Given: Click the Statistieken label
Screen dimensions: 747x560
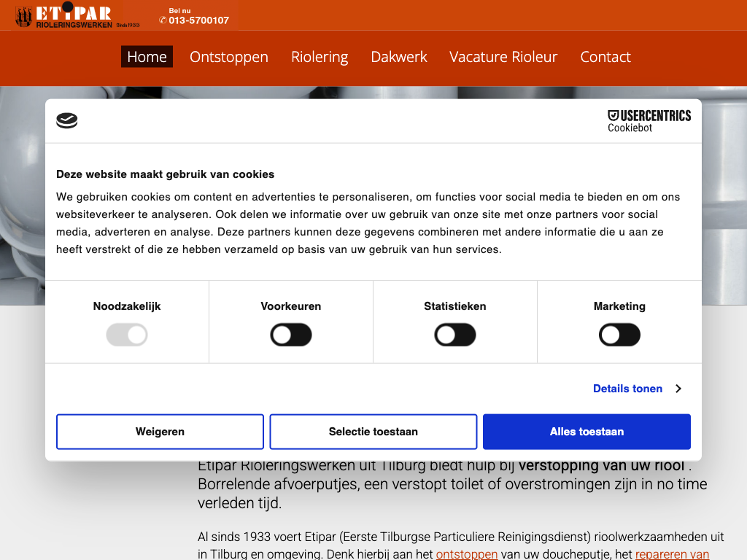Looking at the screenshot, I should [455, 306].
